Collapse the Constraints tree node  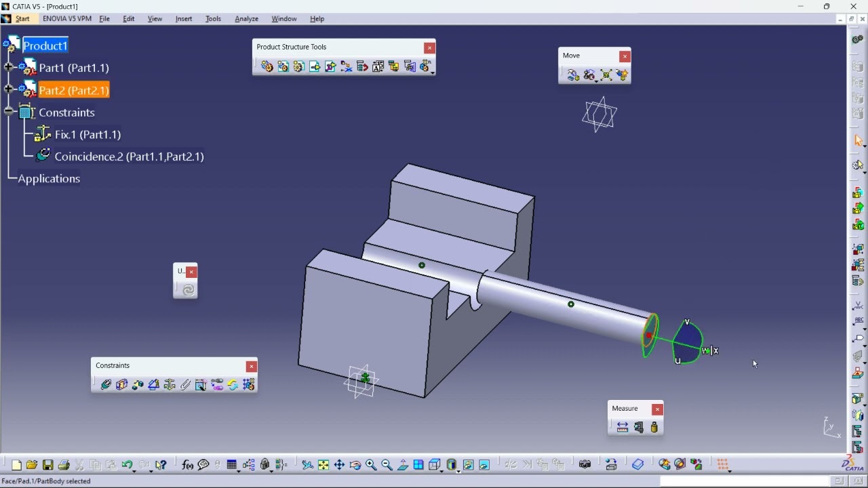(9, 111)
